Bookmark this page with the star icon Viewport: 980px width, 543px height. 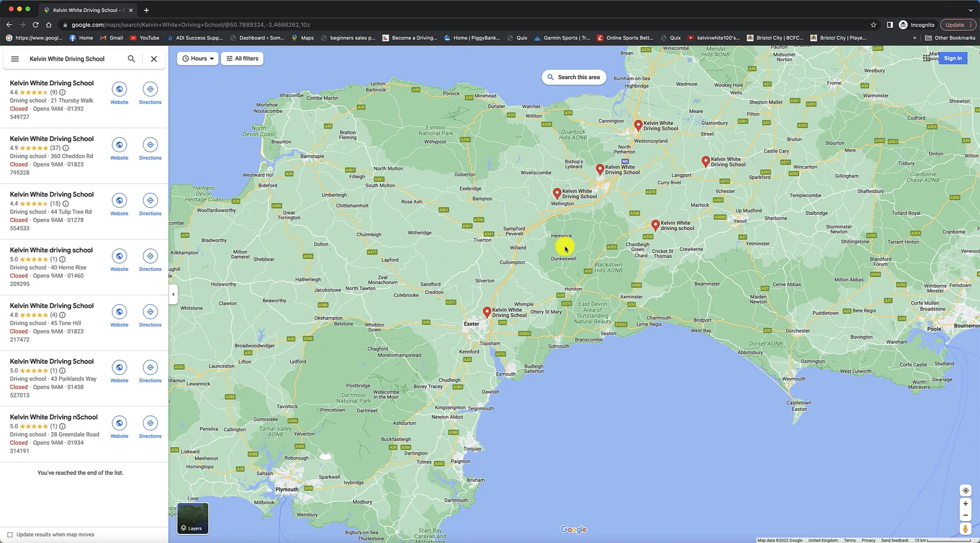tap(873, 24)
